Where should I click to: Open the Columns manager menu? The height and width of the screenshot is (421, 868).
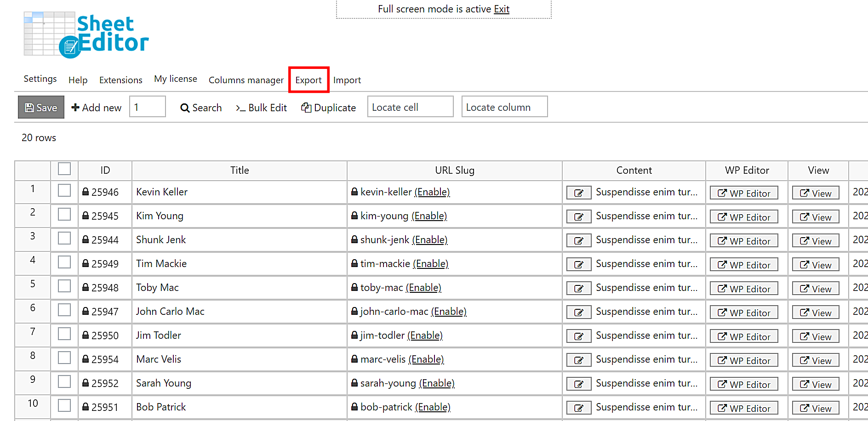point(246,80)
